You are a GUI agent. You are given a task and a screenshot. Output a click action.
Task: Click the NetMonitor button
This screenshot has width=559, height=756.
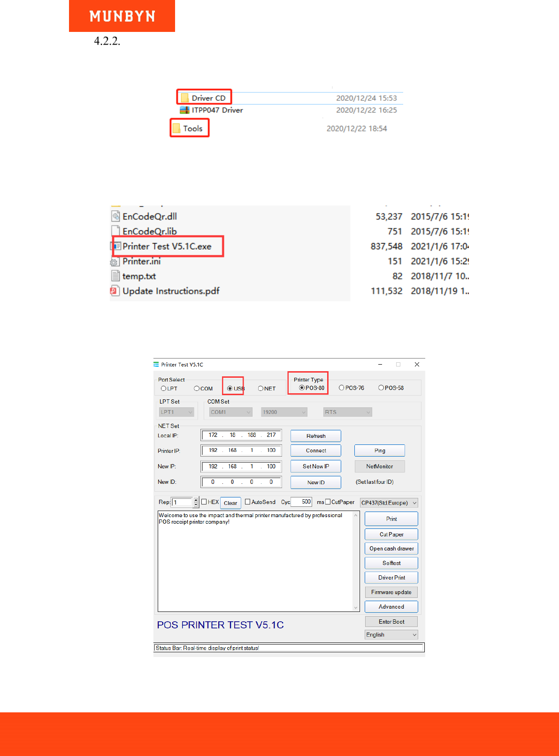pos(380,466)
